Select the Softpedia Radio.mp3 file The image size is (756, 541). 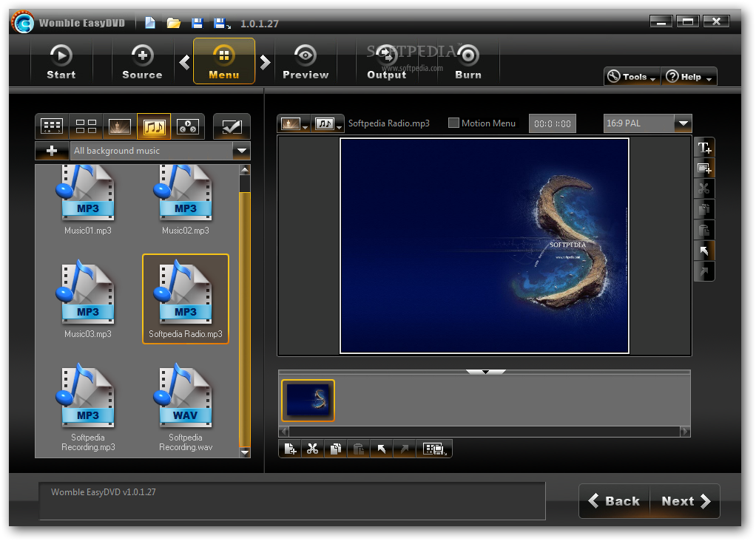[186, 299]
